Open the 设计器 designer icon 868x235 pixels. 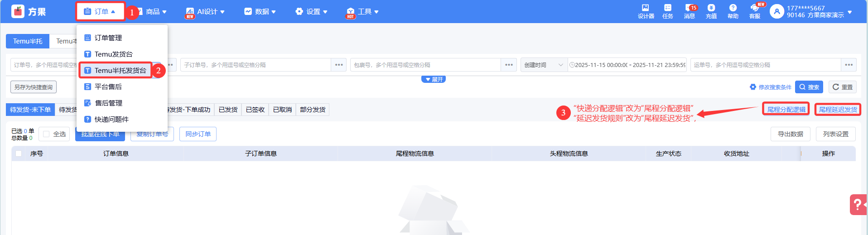(646, 11)
